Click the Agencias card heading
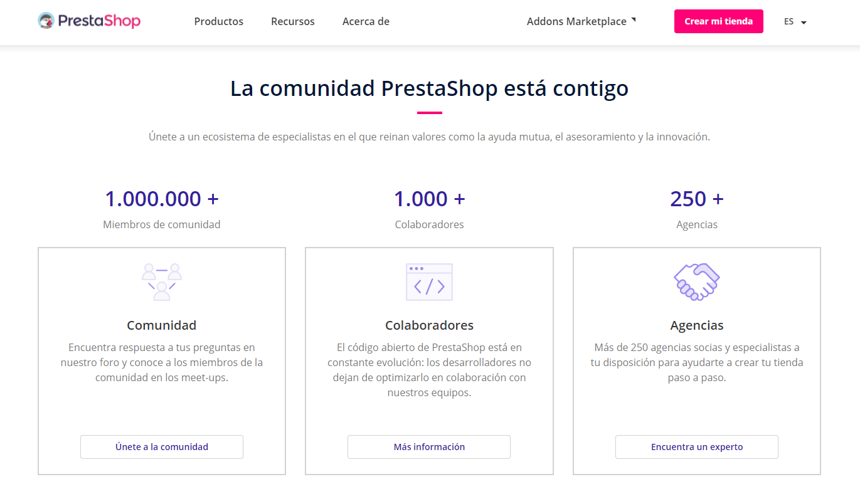Image resolution: width=860 pixels, height=504 pixels. (x=697, y=325)
